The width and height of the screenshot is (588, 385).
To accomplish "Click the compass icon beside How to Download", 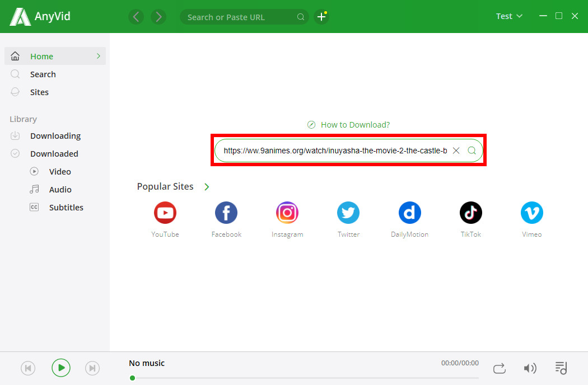I will click(311, 125).
